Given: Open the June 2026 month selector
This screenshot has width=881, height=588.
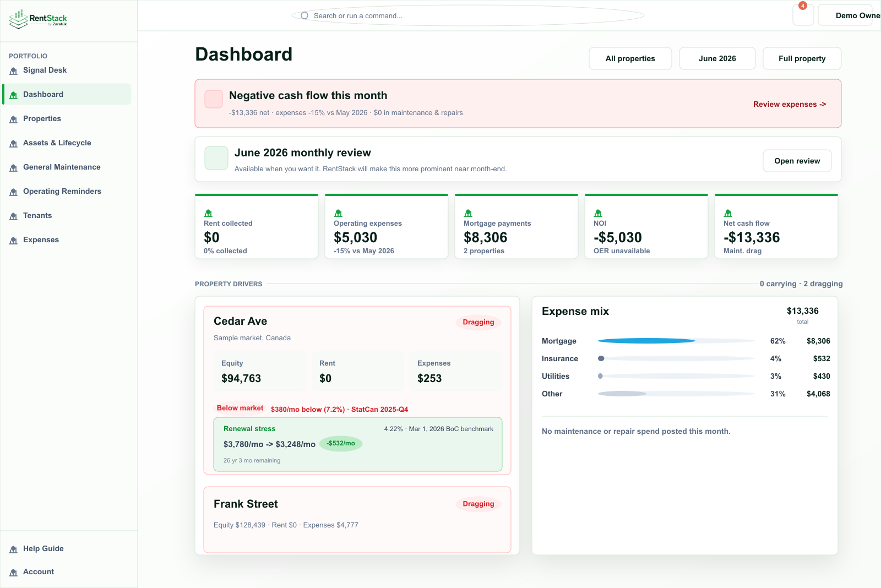Looking at the screenshot, I should [717, 58].
